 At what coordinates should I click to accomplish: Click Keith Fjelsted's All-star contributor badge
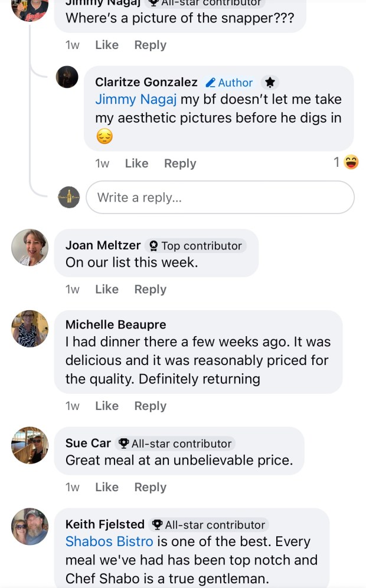pyautogui.click(x=209, y=524)
